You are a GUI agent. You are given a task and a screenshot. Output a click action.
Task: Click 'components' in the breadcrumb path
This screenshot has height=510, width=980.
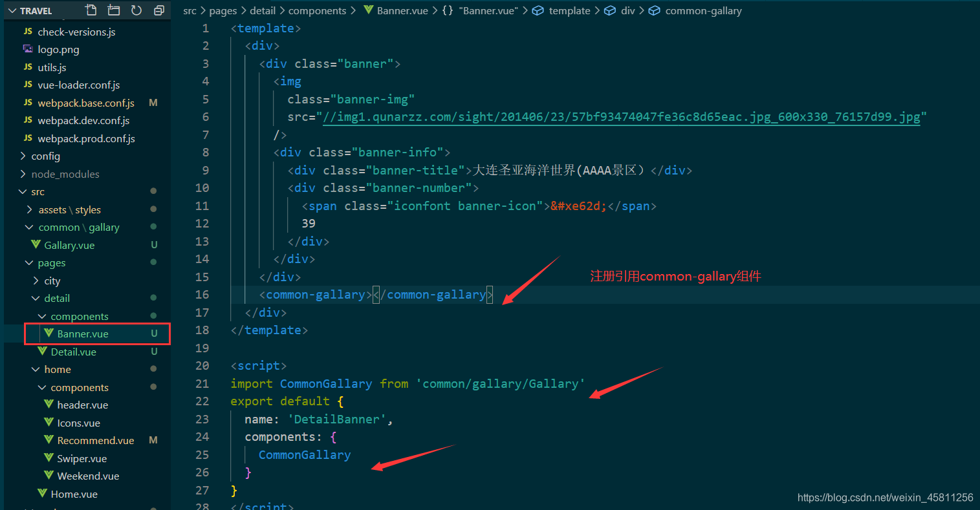(317, 11)
